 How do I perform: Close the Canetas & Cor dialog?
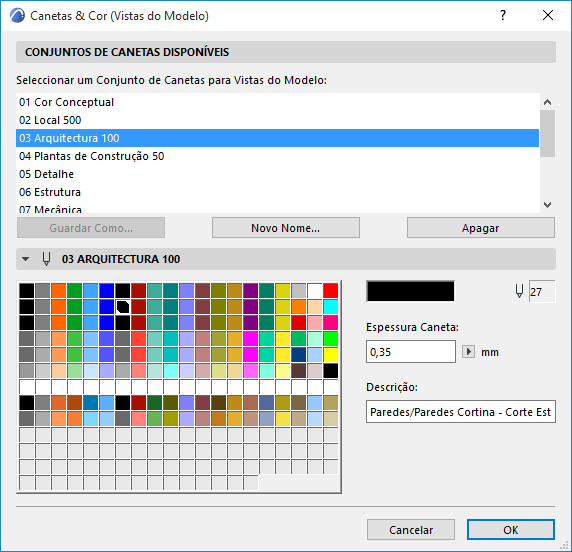[x=548, y=15]
